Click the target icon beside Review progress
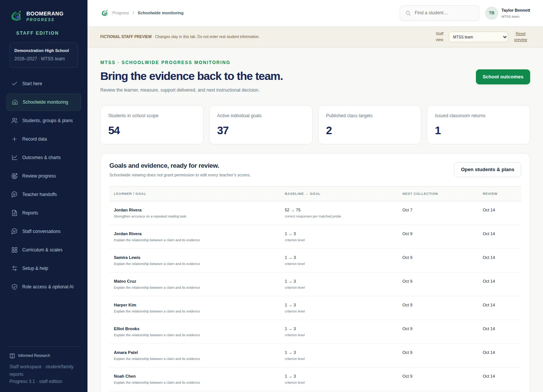The height and width of the screenshot is (392, 543). pos(14,176)
